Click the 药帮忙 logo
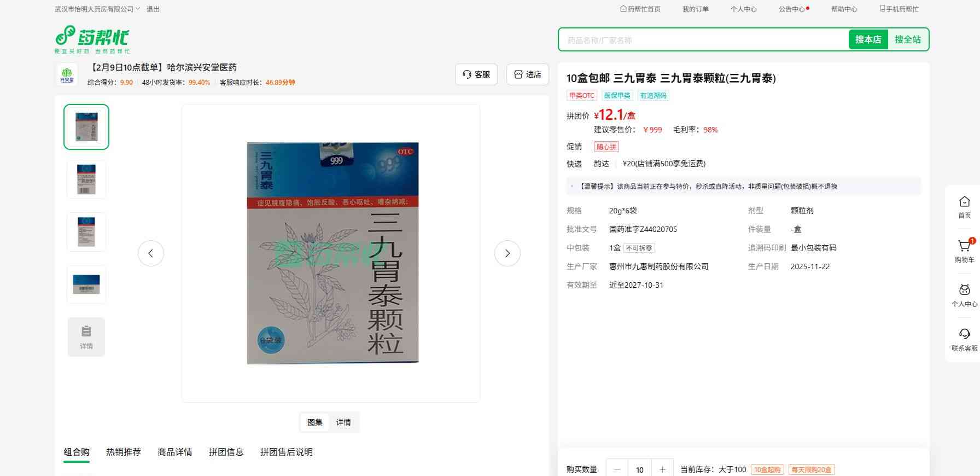Viewport: 980px width, 476px height. pyautogui.click(x=92, y=39)
